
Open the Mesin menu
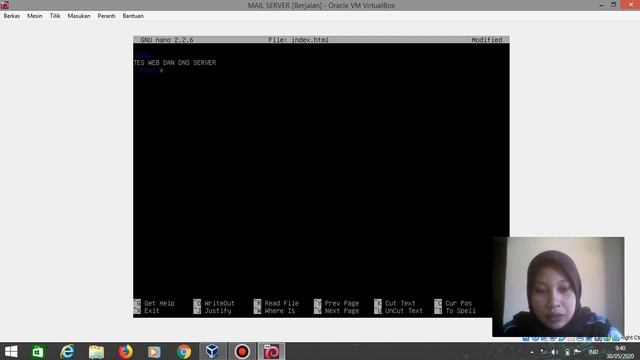point(35,16)
